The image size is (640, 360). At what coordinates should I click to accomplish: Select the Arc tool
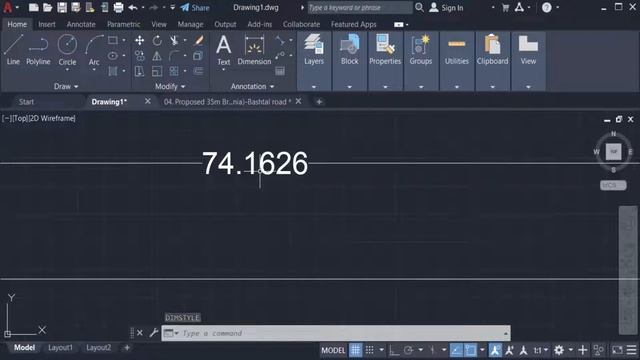(94, 50)
